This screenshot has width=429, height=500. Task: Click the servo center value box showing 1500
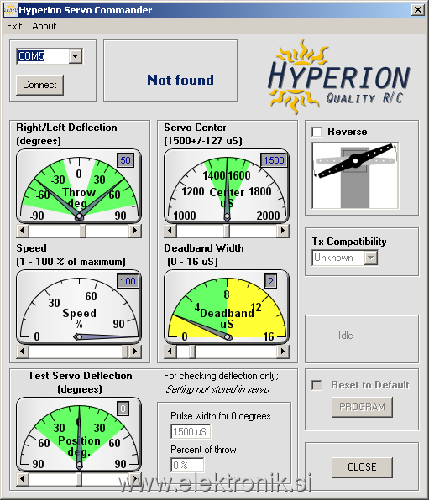[x=274, y=160]
